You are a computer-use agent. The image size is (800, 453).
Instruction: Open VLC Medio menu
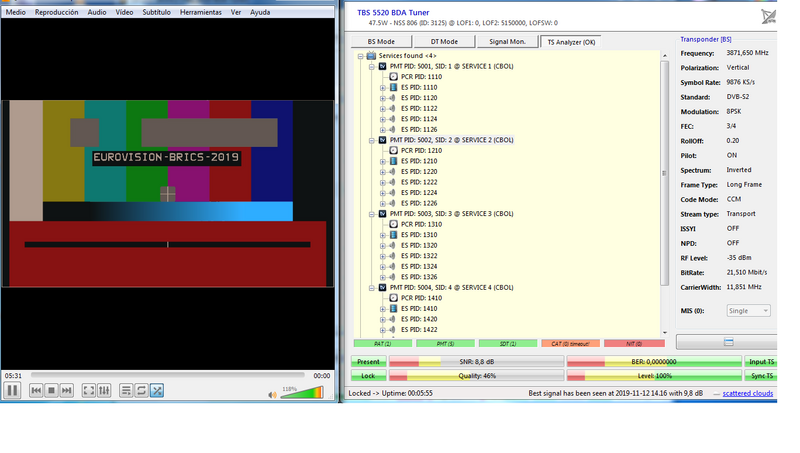point(15,12)
